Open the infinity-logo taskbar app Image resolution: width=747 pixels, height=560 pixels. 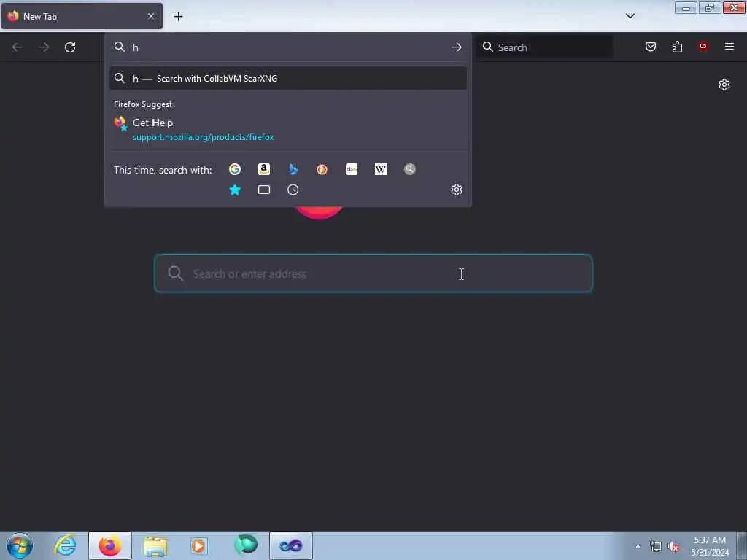[290, 545]
